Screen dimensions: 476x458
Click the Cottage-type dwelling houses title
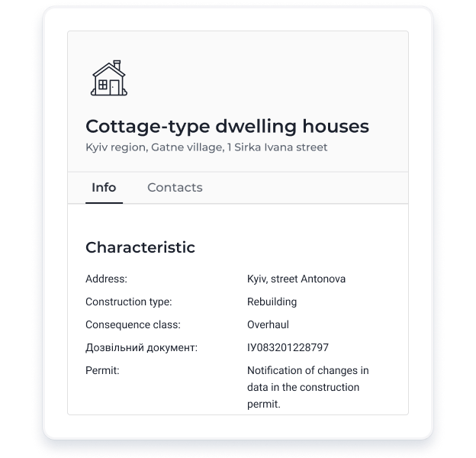(x=227, y=126)
